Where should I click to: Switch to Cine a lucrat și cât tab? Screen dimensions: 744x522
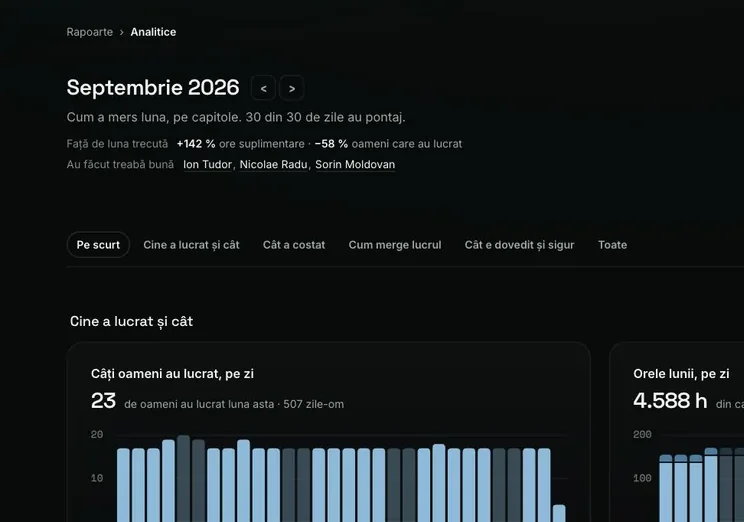[191, 245]
